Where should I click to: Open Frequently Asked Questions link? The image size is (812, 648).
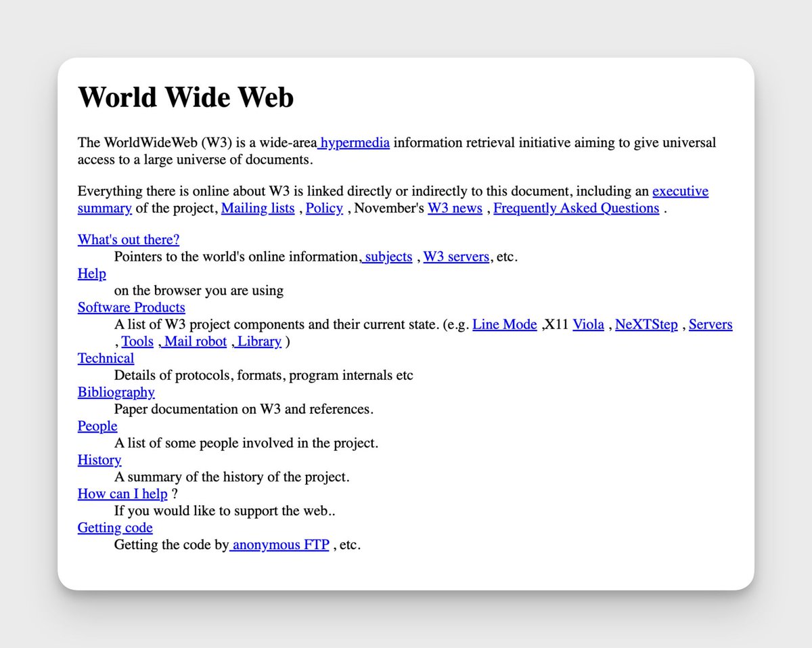(576, 209)
